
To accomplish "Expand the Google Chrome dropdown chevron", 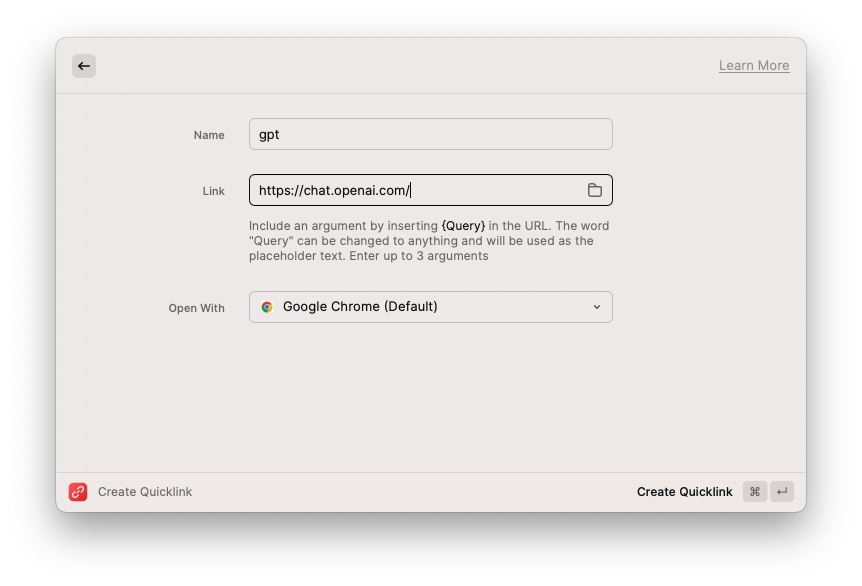I will [x=596, y=307].
